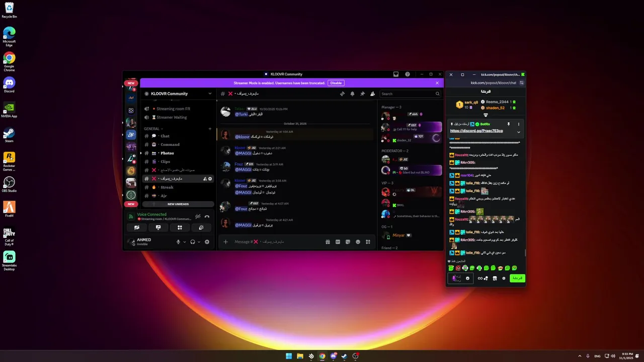This screenshot has width=644, height=362.
Task: Open the Windows Start menu
Action: point(289,356)
